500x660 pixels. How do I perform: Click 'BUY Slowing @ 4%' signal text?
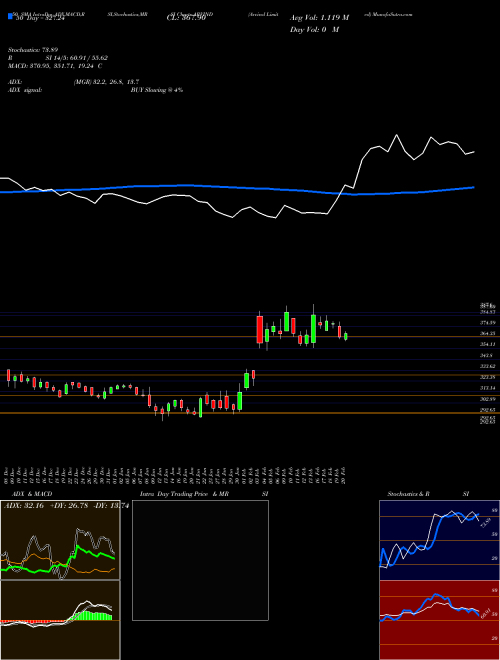[157, 90]
